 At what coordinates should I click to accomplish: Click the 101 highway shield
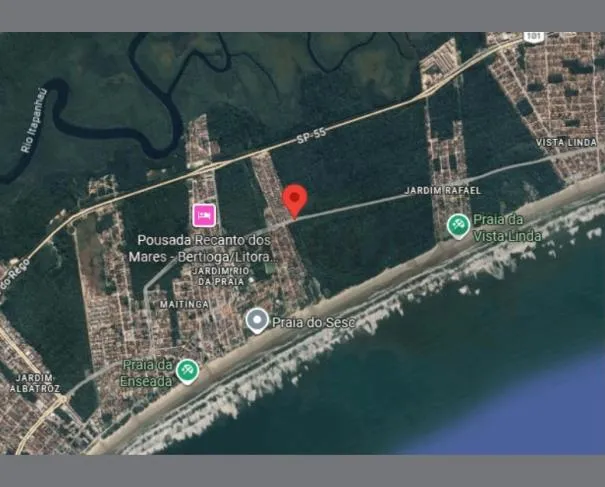click(533, 37)
